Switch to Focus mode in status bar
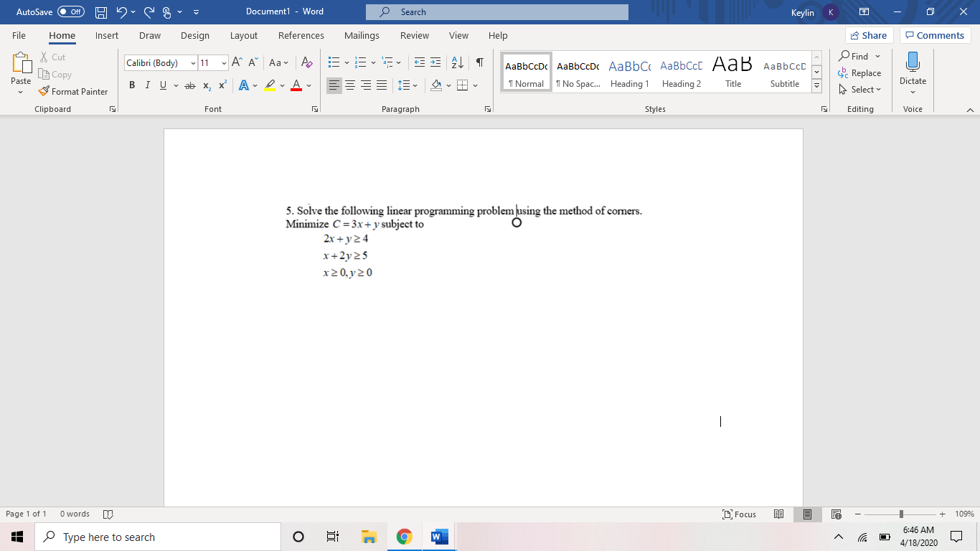The width and height of the screenshot is (980, 551). (739, 514)
